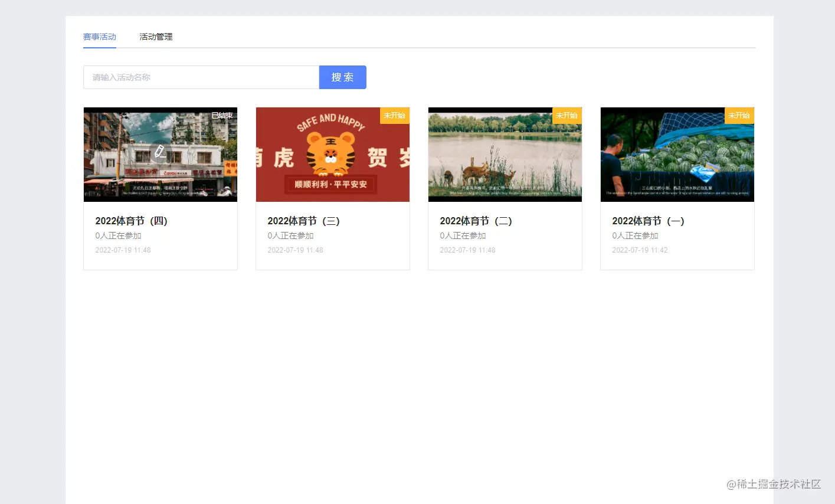
Task: Switch to the 赛事活动 tab
Action: tap(100, 37)
